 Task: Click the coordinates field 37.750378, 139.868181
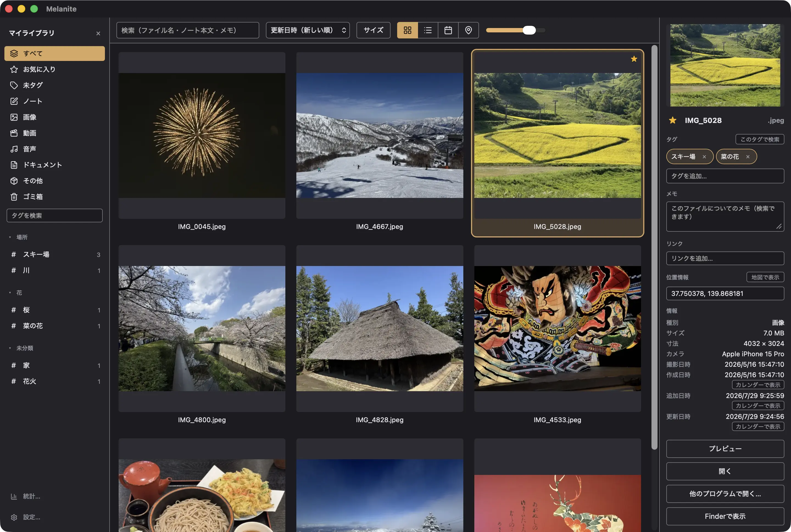(x=725, y=293)
